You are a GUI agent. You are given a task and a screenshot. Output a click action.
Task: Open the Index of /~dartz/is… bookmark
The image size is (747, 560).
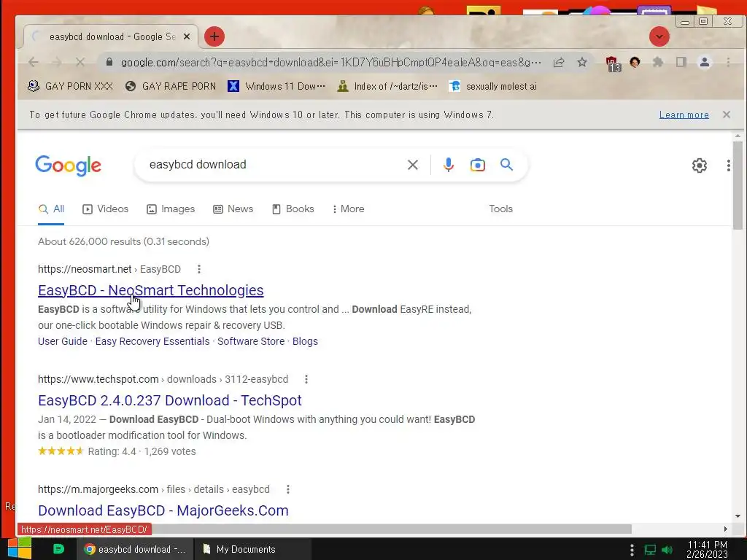pos(387,86)
